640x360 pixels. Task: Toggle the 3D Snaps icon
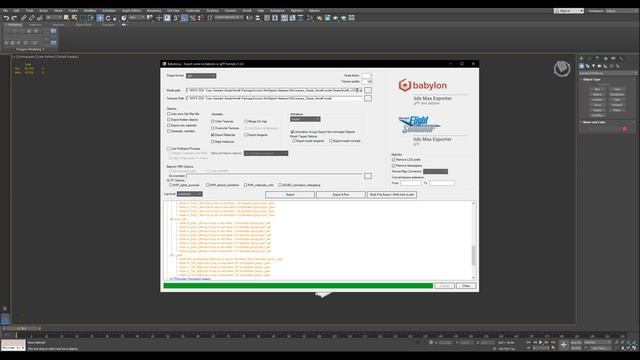pos(176,18)
